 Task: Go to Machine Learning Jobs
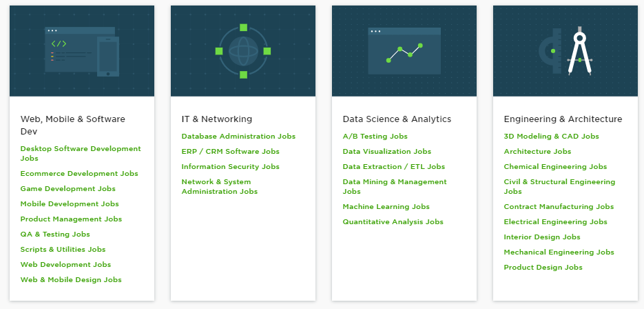click(x=386, y=206)
